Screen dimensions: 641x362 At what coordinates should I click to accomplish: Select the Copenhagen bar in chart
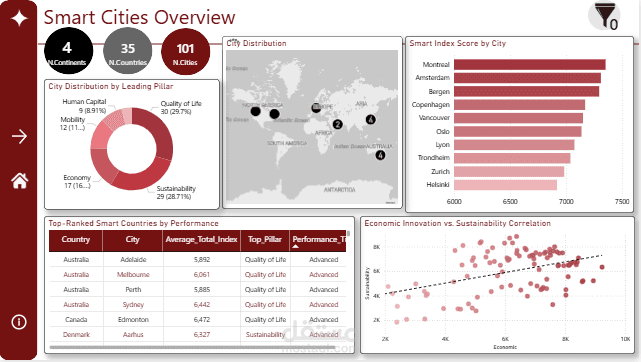(519, 105)
